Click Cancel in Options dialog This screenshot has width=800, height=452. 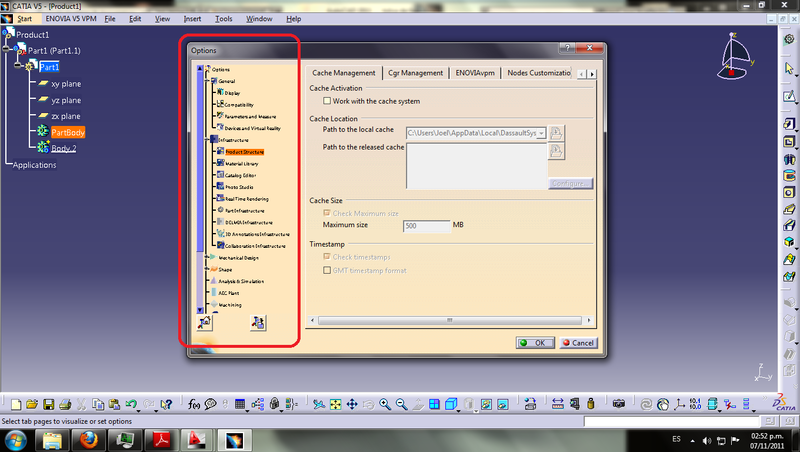pos(578,343)
